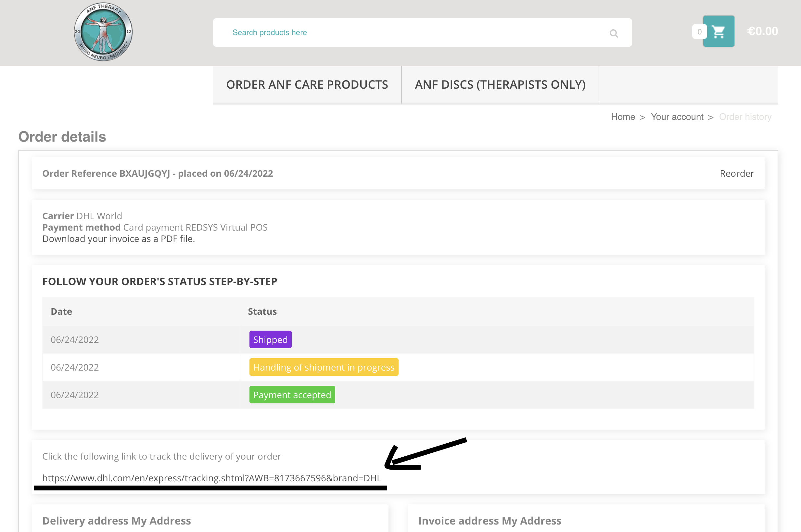Open ORDER ANF CARE PRODUCTS menu
This screenshot has height=532, width=801.
point(307,84)
